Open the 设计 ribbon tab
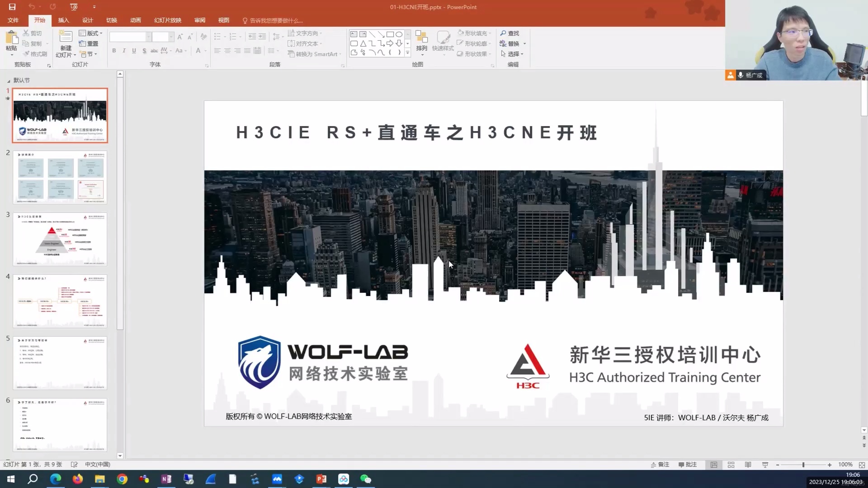The height and width of the screenshot is (488, 868). pyautogui.click(x=88, y=20)
